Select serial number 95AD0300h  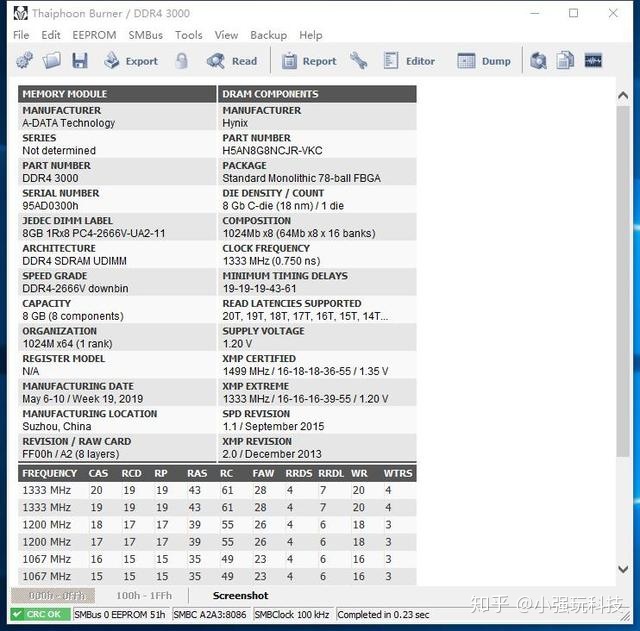pos(50,206)
